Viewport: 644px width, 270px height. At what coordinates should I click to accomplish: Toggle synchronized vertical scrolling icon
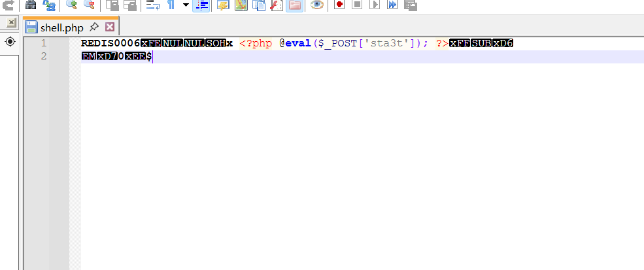click(112, 5)
